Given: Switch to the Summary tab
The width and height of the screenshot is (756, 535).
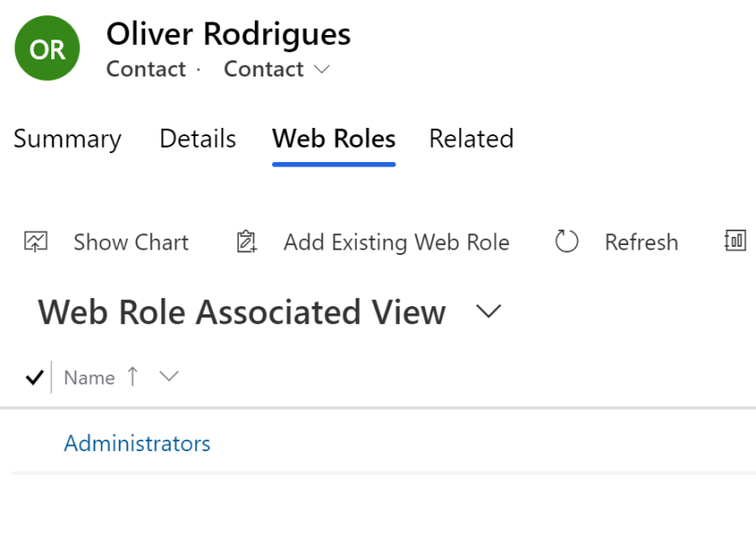Looking at the screenshot, I should click(67, 139).
